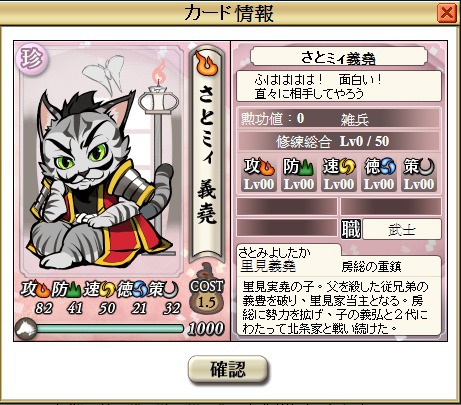Click the 勲功値 merit value row
The image size is (461, 405).
339,119
